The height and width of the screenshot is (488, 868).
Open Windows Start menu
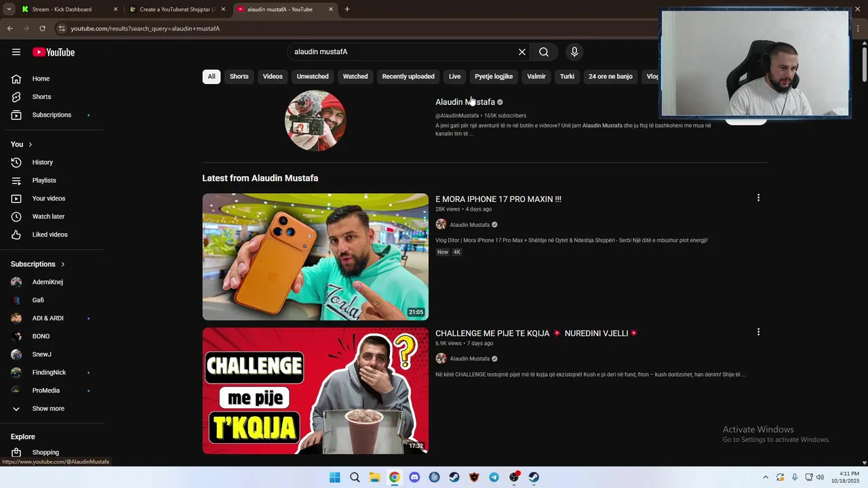pyautogui.click(x=334, y=477)
